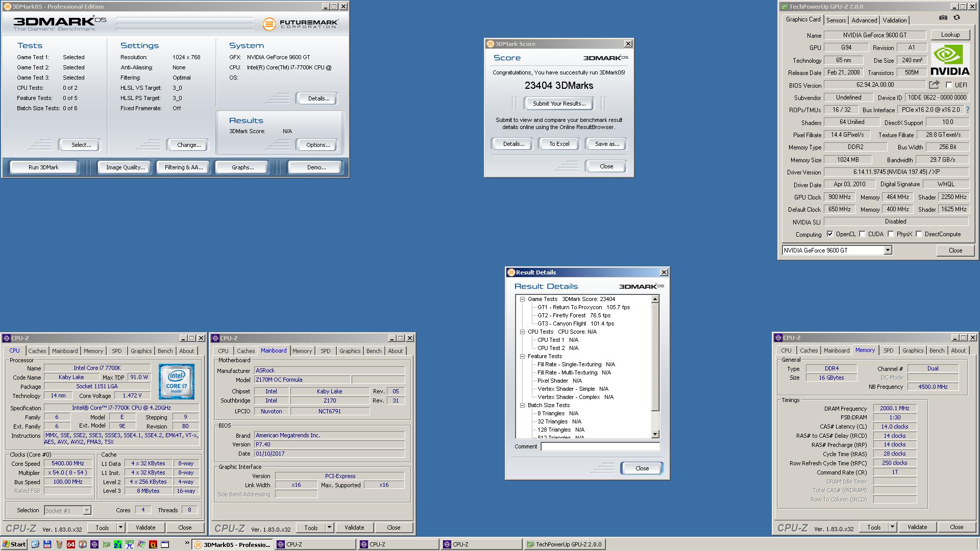Image resolution: width=980 pixels, height=551 pixels.
Task: Click the Windows Start button
Action: [x=14, y=544]
